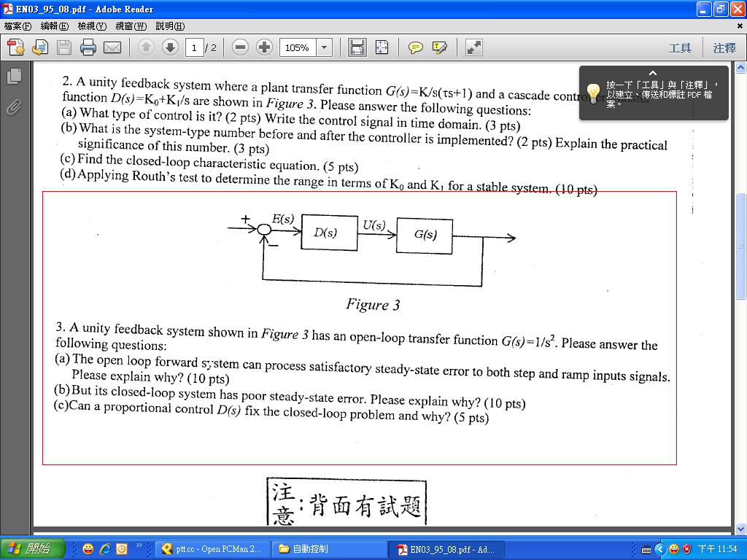Show attachments paperclip panel icon
Image resolution: width=747 pixels, height=560 pixels.
[15, 108]
